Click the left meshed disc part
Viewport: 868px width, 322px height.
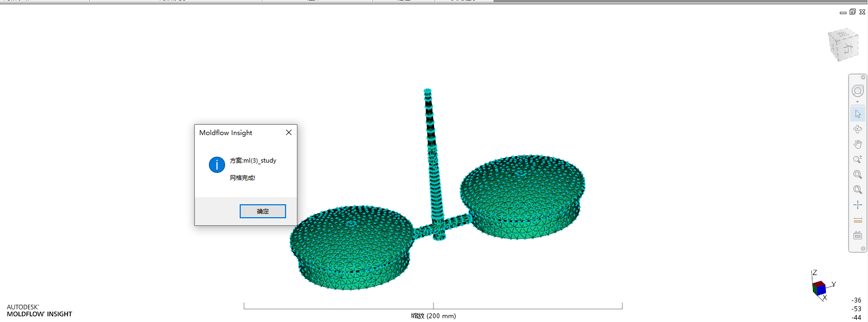click(352, 247)
